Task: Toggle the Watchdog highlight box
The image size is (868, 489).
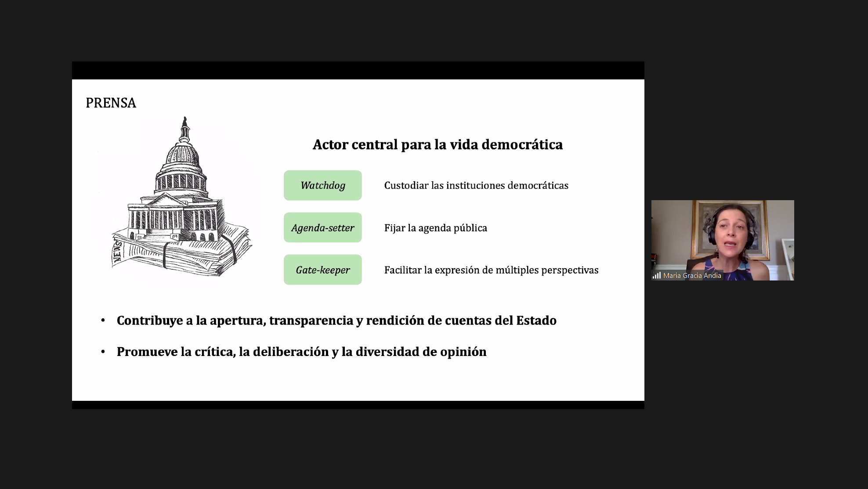Action: pos(322,185)
